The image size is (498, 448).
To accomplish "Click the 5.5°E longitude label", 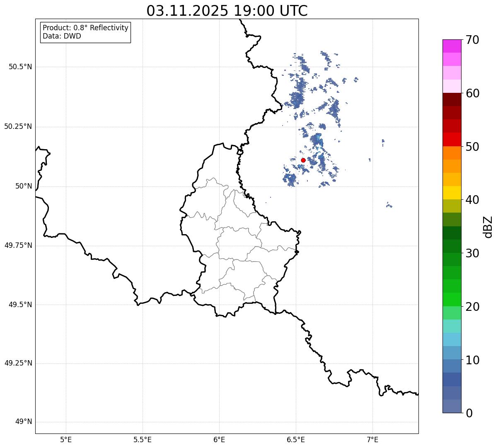I will coord(143,439).
